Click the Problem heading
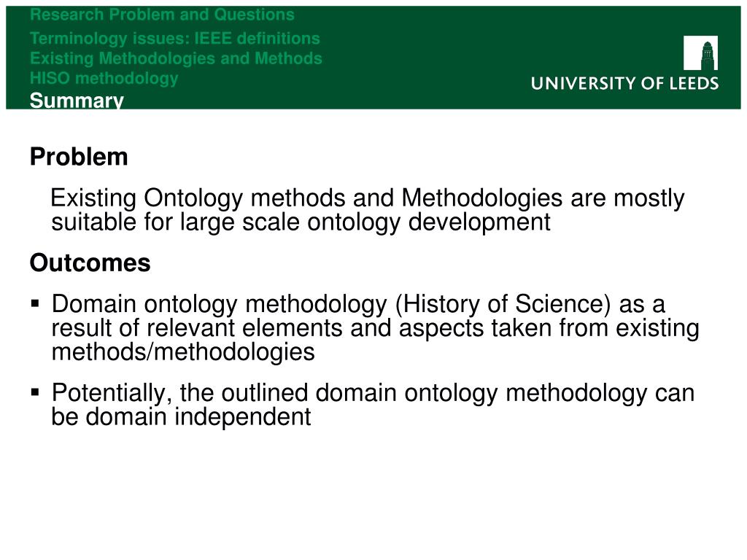747x560 pixels. [79, 157]
